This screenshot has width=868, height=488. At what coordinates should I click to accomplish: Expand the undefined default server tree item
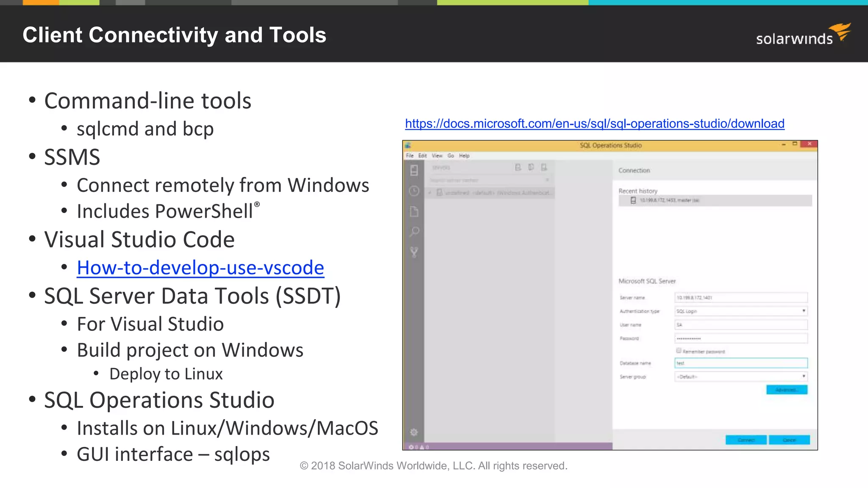coord(430,193)
